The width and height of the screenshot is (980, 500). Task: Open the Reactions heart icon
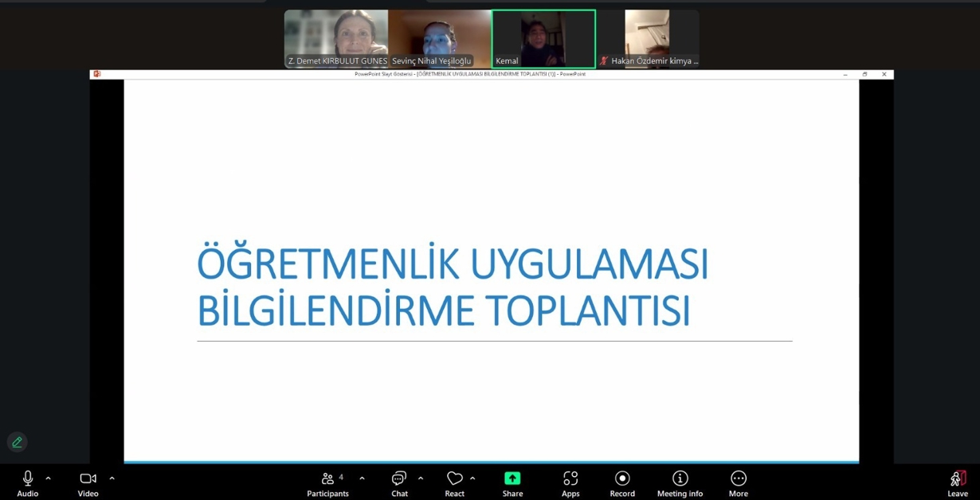click(454, 479)
